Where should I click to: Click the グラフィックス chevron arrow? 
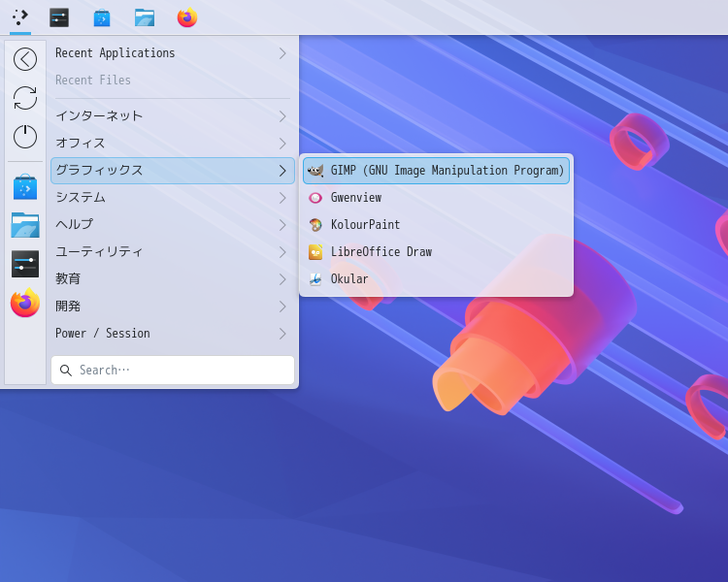282,171
